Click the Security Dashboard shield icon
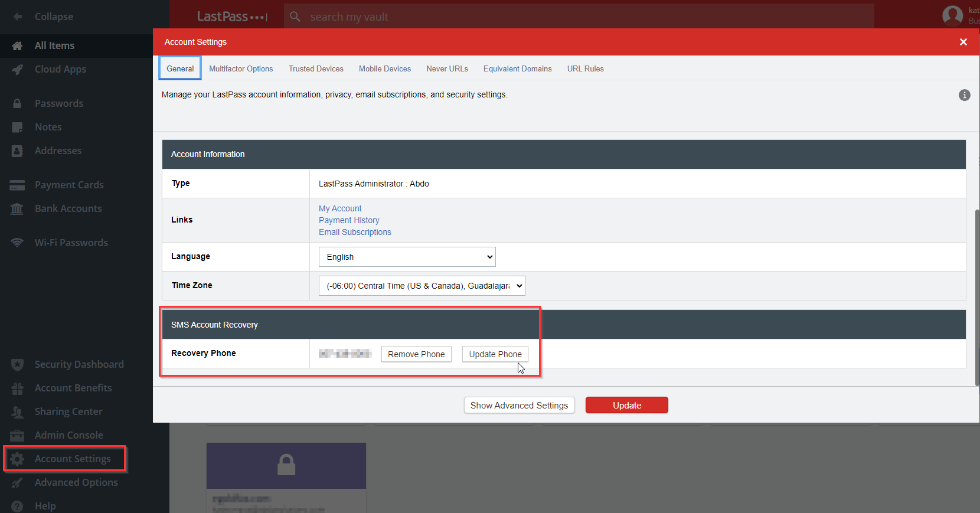Image resolution: width=980 pixels, height=513 pixels. 17,364
